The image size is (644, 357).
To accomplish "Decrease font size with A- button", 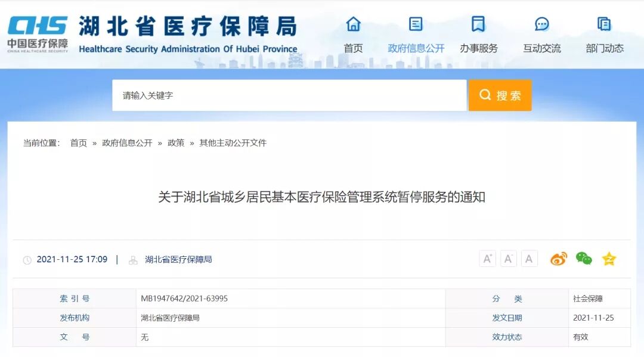I will (x=509, y=259).
